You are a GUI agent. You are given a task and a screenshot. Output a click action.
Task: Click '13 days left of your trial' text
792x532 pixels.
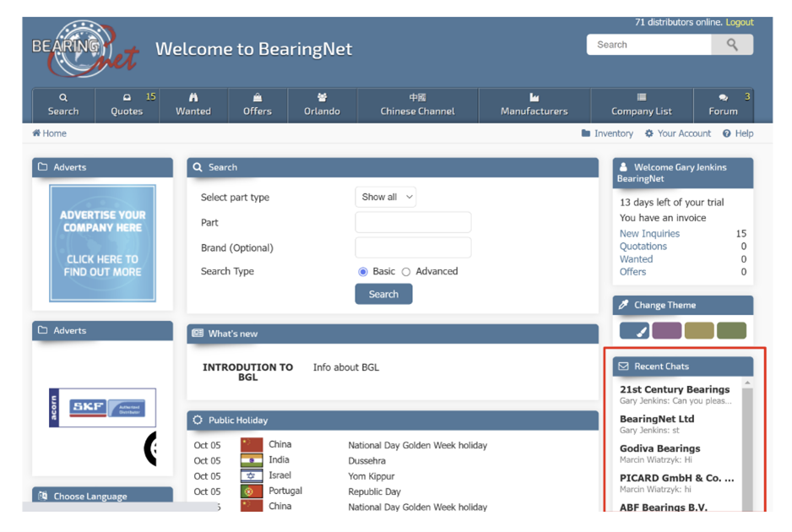(672, 202)
